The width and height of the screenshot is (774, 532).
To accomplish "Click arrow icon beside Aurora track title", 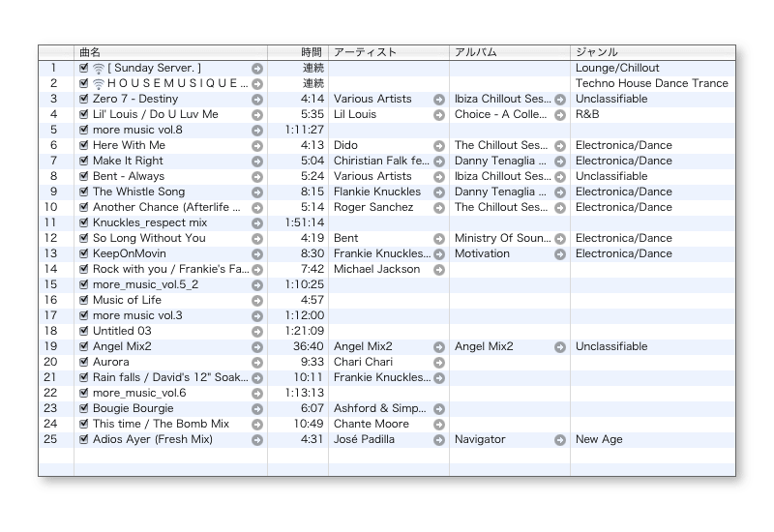I will pos(257,363).
